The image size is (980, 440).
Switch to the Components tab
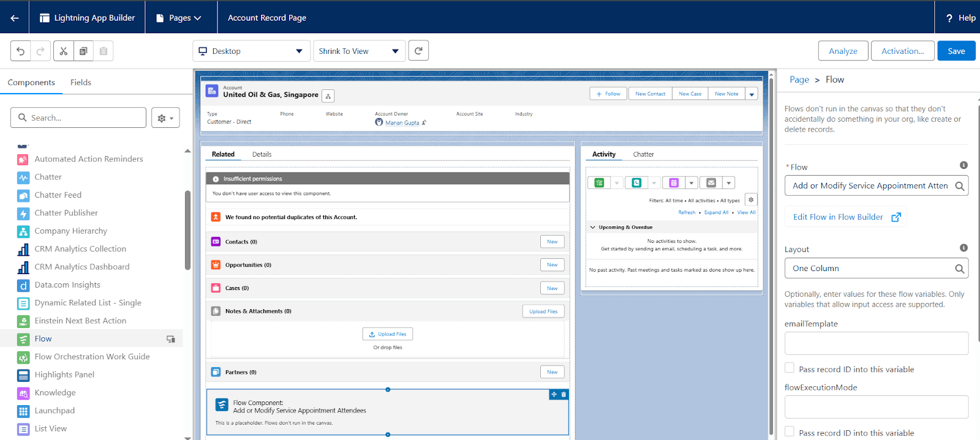click(x=31, y=83)
